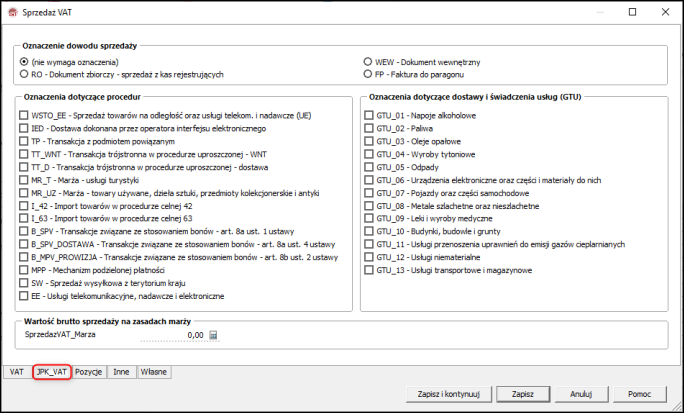The image size is (684, 413).
Task: Cancel with the Anuluj button
Action: coord(582,394)
